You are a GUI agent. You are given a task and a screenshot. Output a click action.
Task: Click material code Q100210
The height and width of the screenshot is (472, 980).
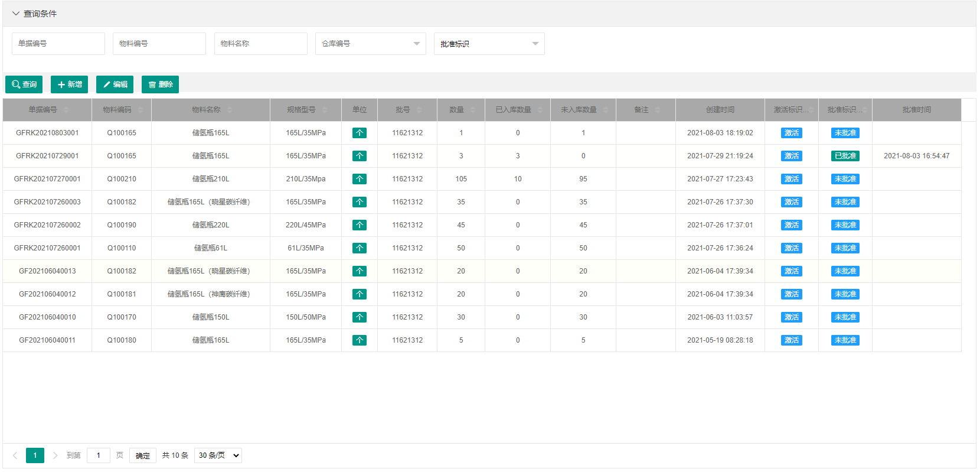click(x=122, y=179)
